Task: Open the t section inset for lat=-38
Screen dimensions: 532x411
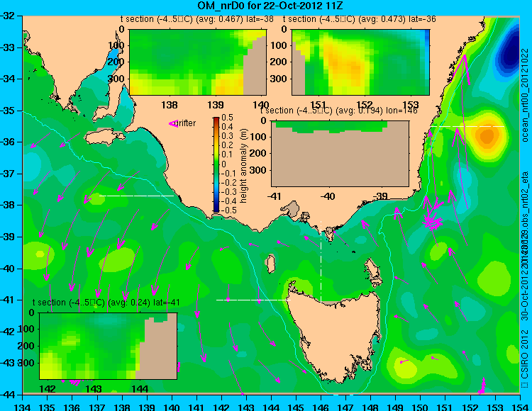Action: coord(198,62)
